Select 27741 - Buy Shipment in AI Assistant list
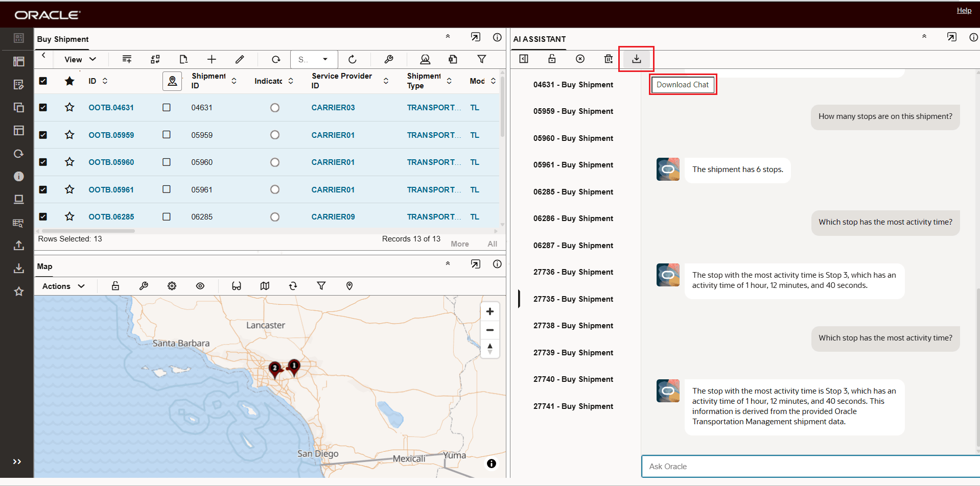 573,406
